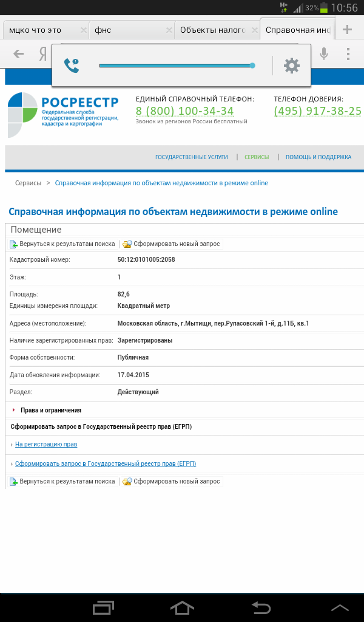
Task: Open the recent apps navigation button
Action: [x=103, y=607]
